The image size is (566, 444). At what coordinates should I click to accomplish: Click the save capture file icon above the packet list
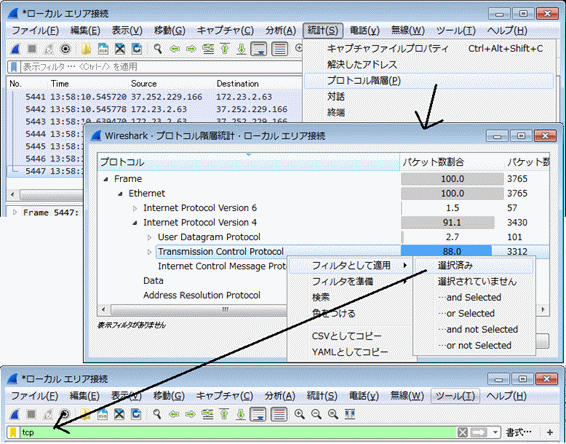(103, 49)
